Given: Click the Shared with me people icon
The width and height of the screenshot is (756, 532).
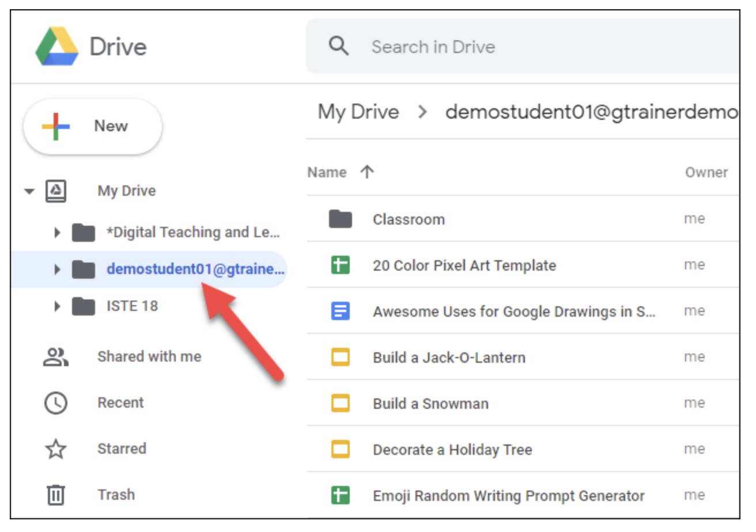Looking at the screenshot, I should point(56,357).
